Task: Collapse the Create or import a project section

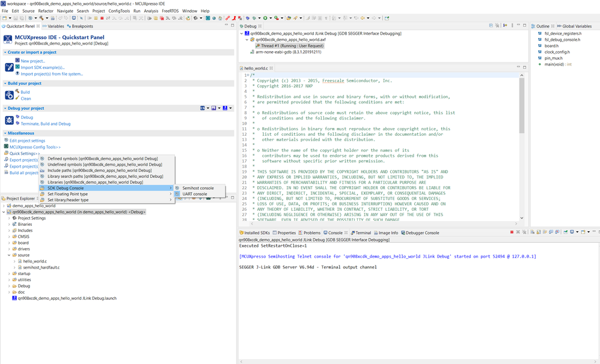Action: point(5,52)
